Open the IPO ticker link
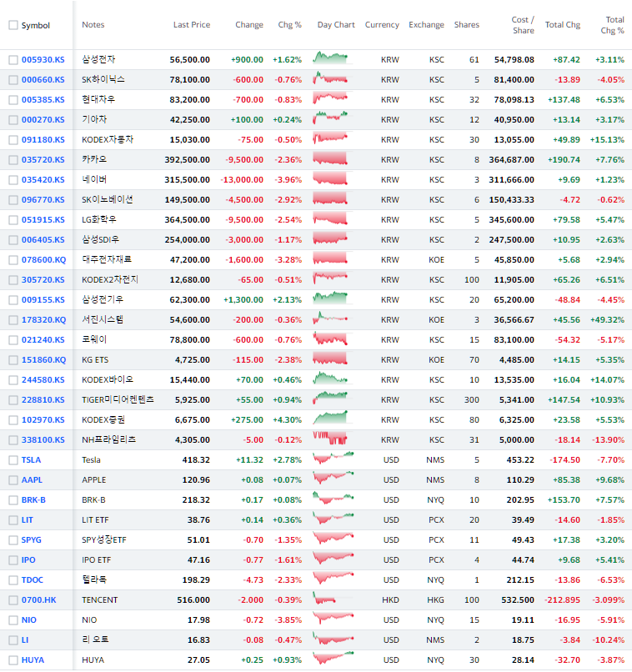The height and width of the screenshot is (672, 632). tap(28, 559)
